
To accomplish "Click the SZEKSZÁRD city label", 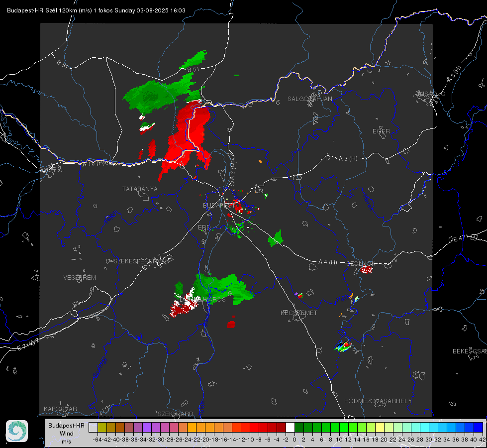I will [x=176, y=414].
